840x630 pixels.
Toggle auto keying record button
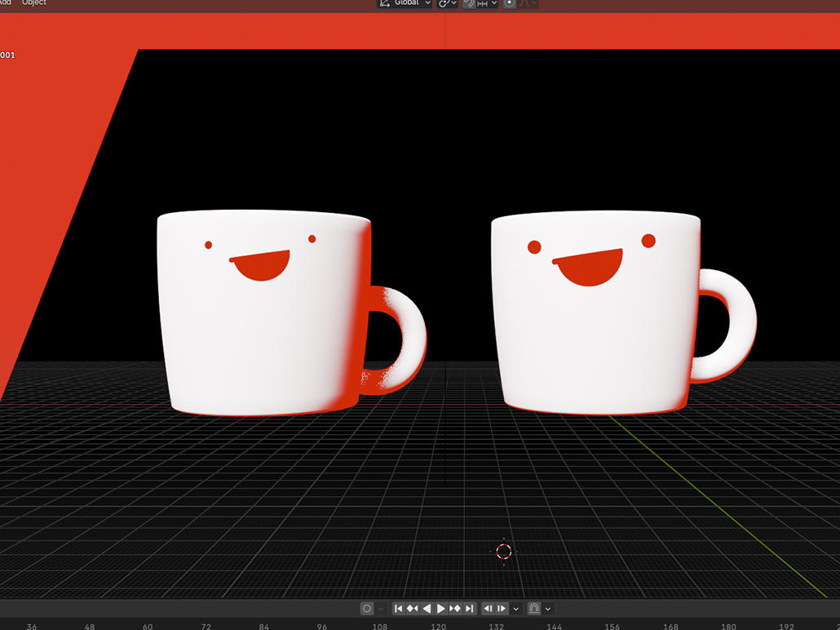(367, 609)
